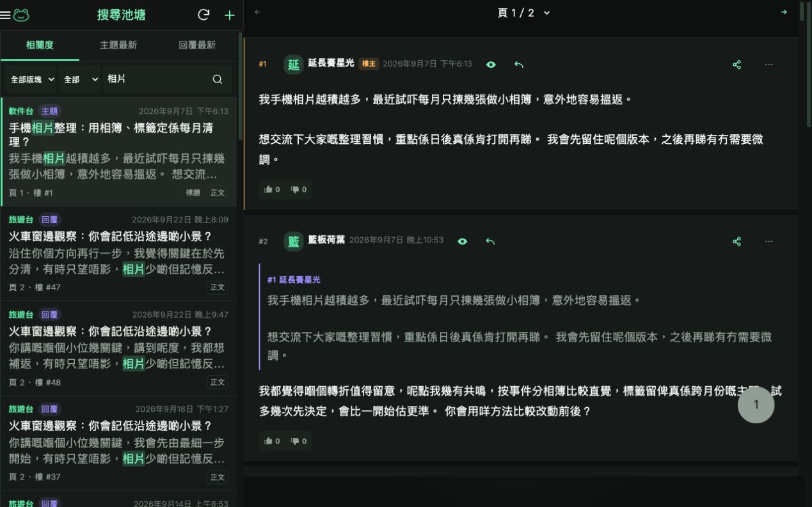Image resolution: width=812 pixels, height=507 pixels.
Task: Reply to post #1 by 延長賽星光
Action: [519, 65]
